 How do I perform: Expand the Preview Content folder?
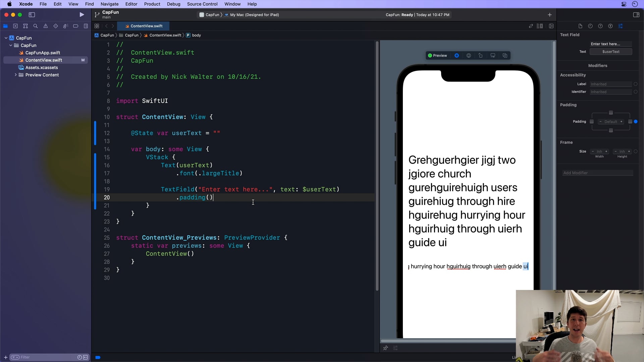15,75
